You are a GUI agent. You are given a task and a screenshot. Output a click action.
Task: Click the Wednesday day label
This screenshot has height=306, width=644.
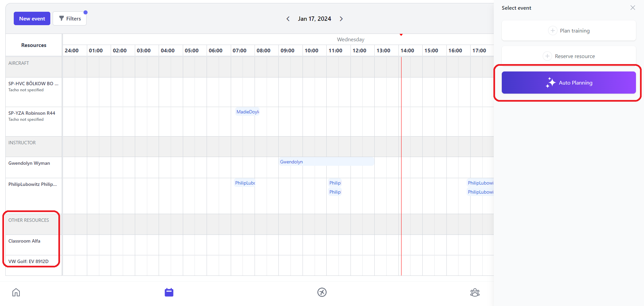point(351,39)
